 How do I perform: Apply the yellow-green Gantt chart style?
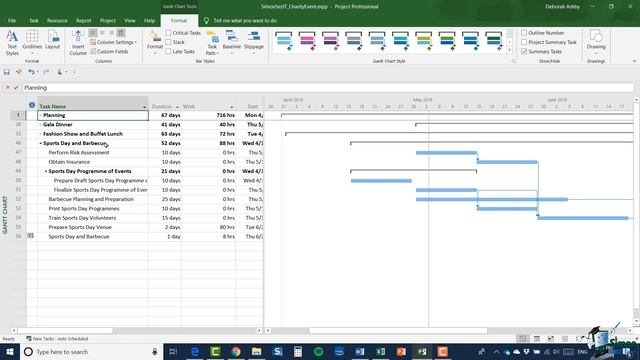[423, 41]
